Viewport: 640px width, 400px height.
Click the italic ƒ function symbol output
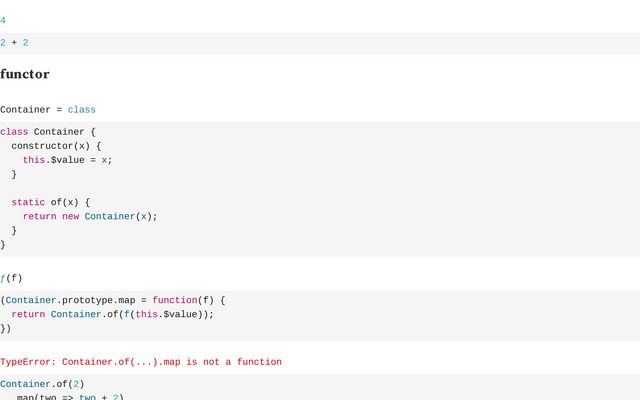[x=3, y=278]
